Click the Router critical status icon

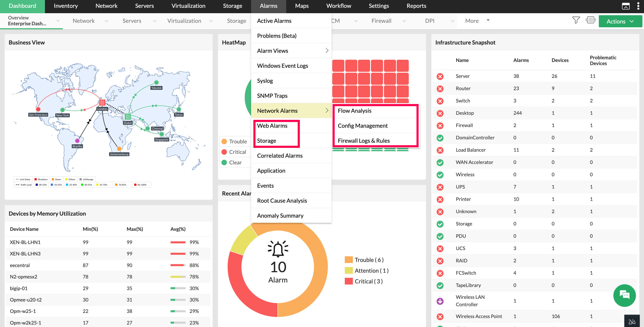click(x=440, y=89)
